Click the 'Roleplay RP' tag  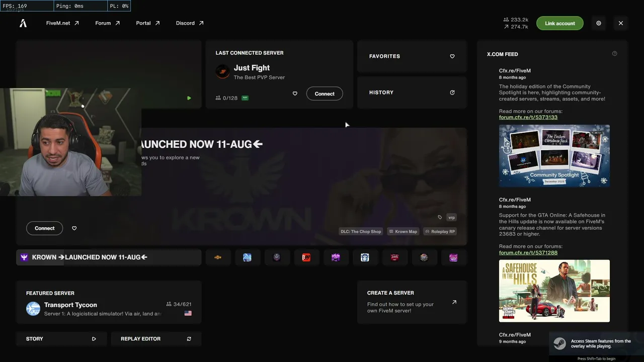440,232
